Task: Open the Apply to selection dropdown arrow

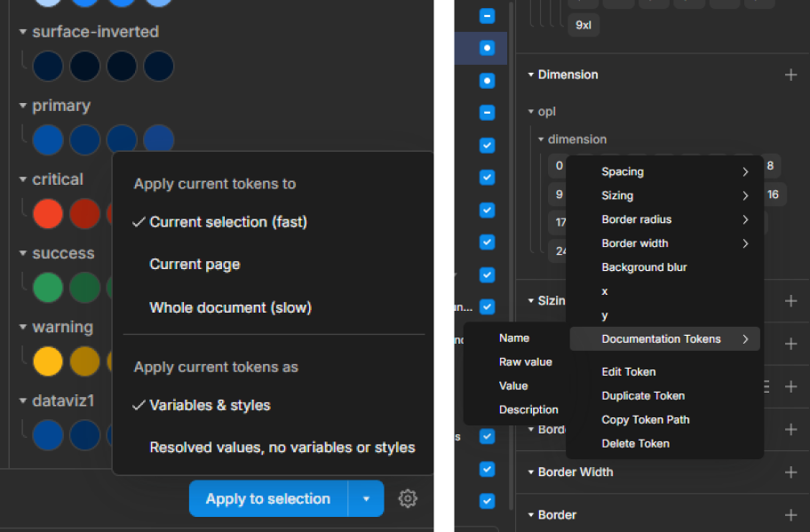Action: coord(366,499)
